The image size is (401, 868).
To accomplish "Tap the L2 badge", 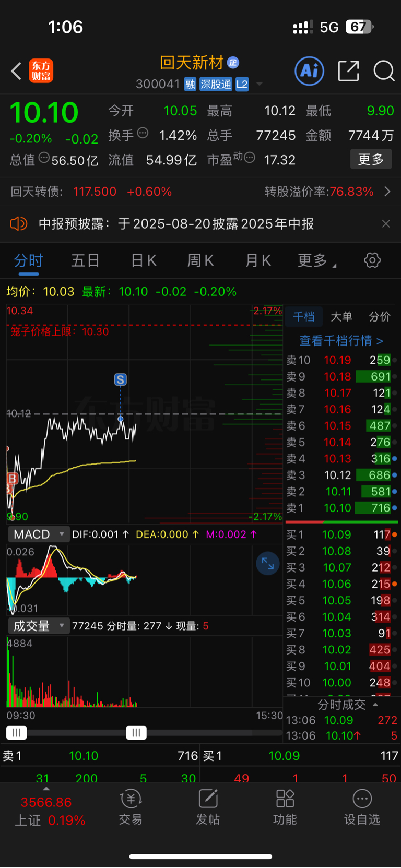I will [242, 84].
